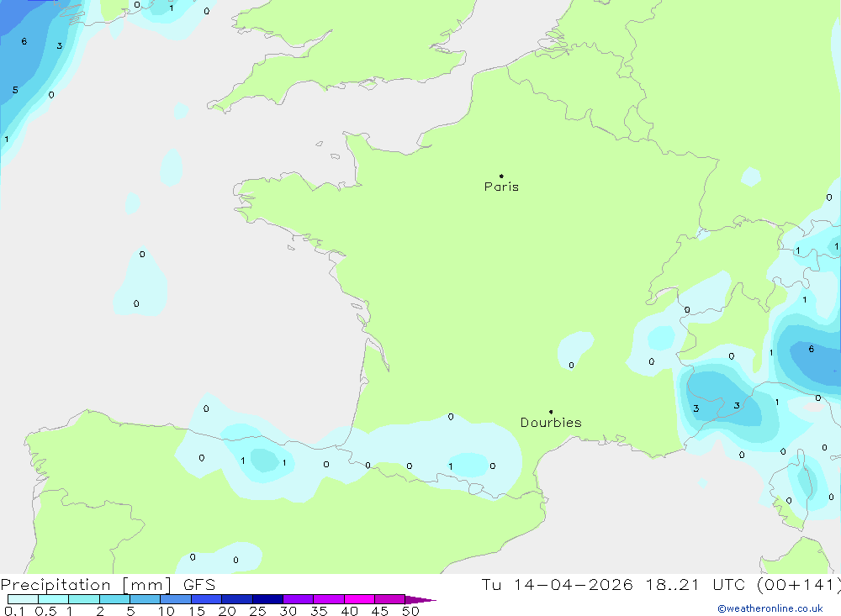Pick the 1–2 mm legend swatch
The width and height of the screenshot is (841, 616).
[83, 599]
